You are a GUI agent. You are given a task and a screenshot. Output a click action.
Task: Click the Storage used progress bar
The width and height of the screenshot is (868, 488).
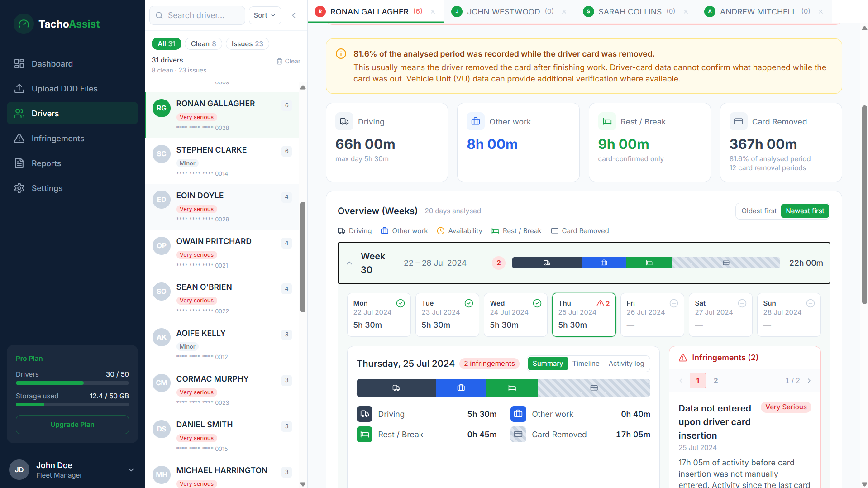[72, 405]
